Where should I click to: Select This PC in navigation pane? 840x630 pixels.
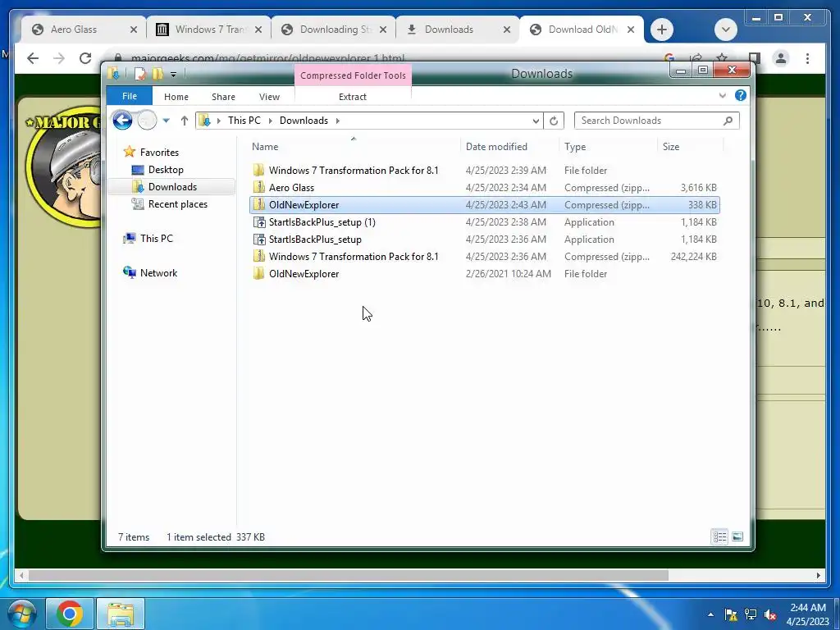(x=157, y=239)
